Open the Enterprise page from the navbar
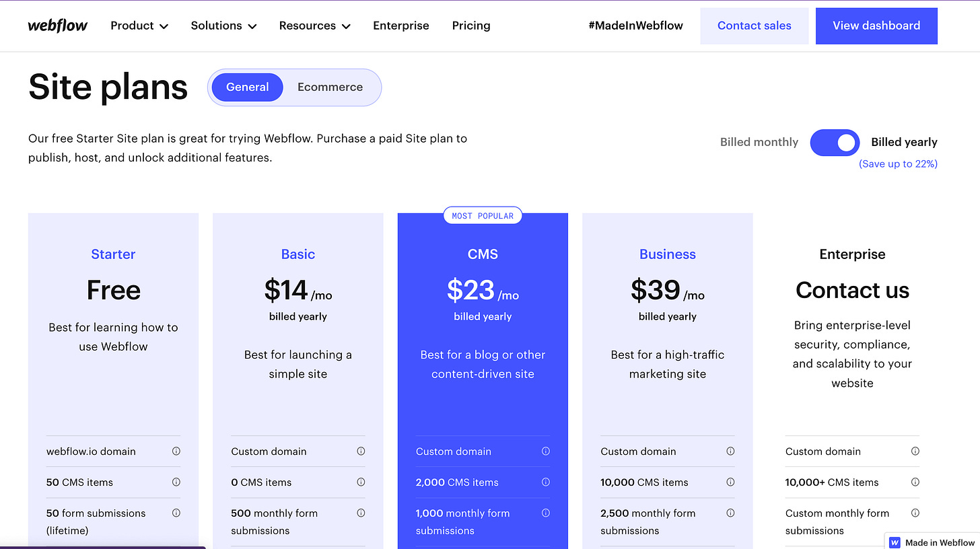980x549 pixels. [400, 26]
